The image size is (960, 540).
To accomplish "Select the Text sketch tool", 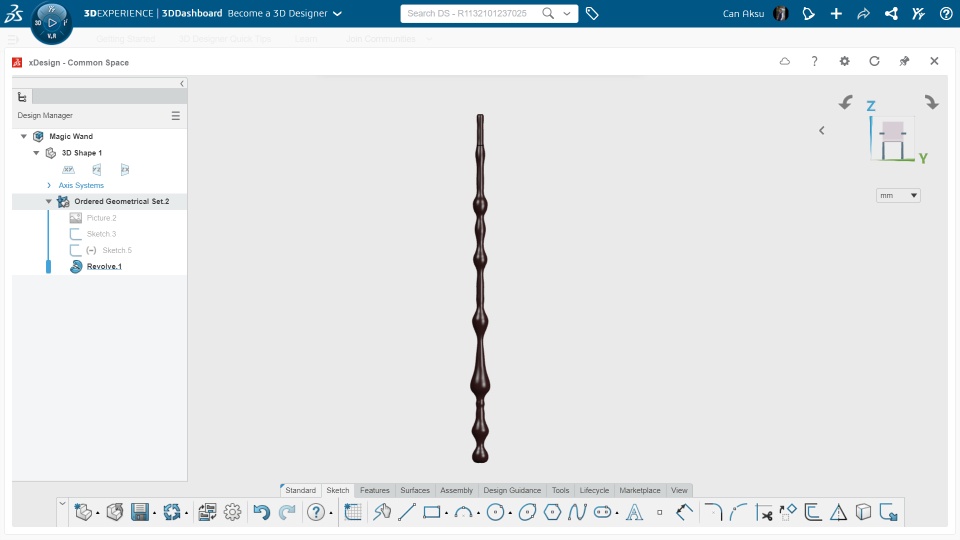I will click(635, 512).
